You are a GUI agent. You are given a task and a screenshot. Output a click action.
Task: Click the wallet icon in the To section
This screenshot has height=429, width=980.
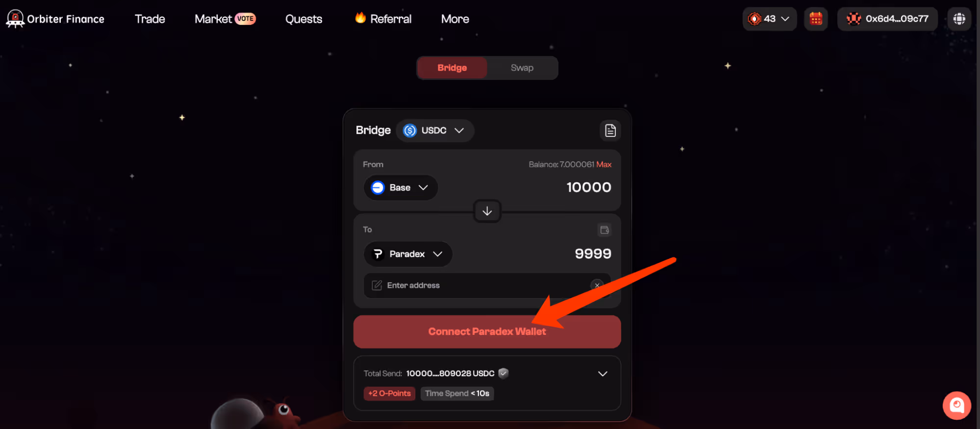[x=604, y=230]
